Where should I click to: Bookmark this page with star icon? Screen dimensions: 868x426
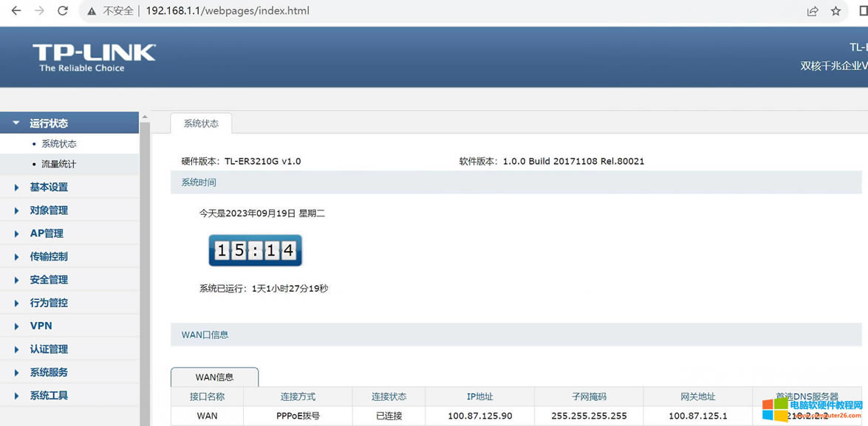click(x=836, y=11)
